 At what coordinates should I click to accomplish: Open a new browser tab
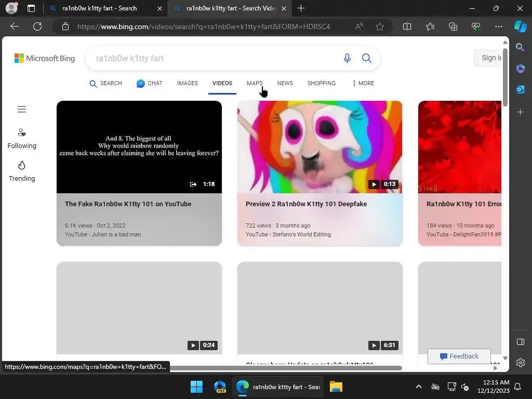point(301,8)
